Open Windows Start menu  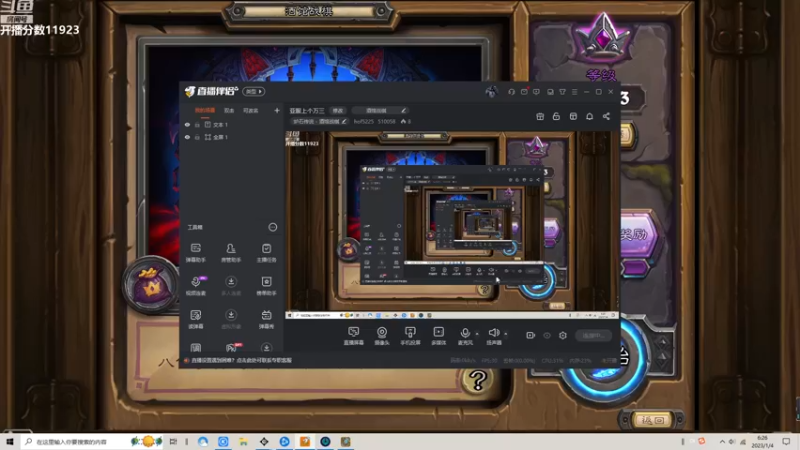(x=10, y=441)
